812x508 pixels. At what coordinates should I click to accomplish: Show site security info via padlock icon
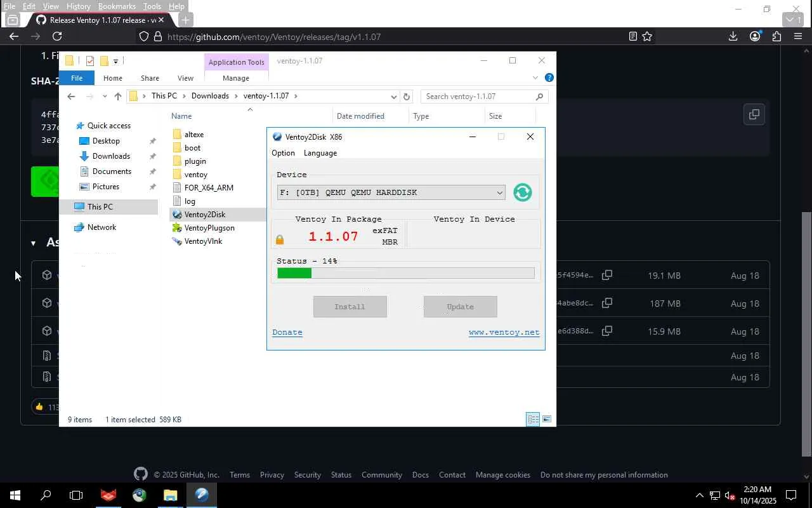pyautogui.click(x=158, y=37)
